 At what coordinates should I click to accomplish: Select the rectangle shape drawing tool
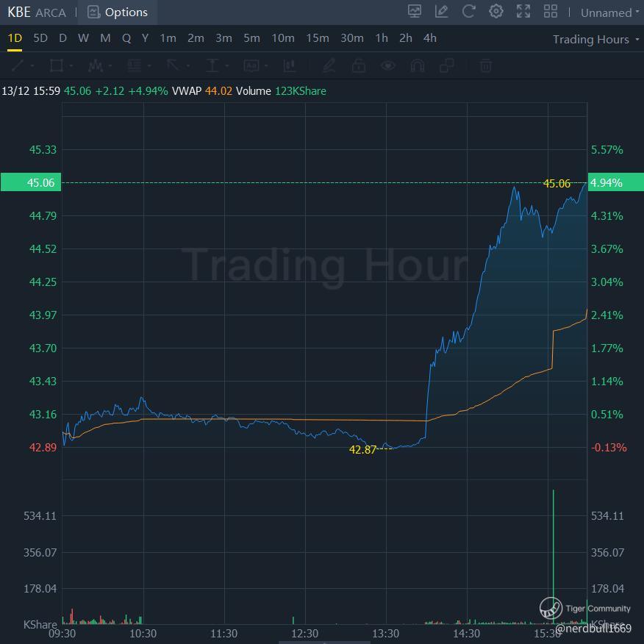tap(57, 65)
